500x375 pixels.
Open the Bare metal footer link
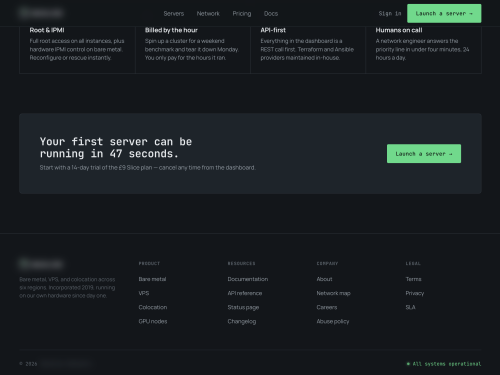152,279
